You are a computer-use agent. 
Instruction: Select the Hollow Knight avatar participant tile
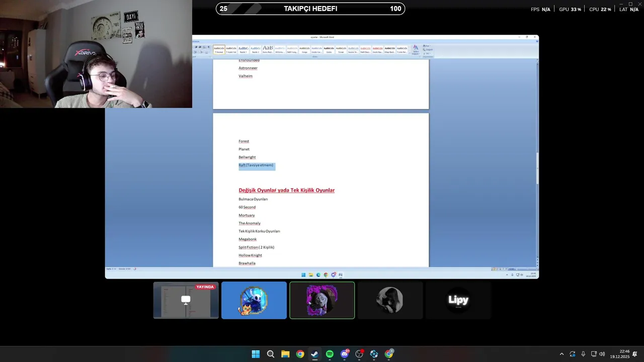coord(254,300)
